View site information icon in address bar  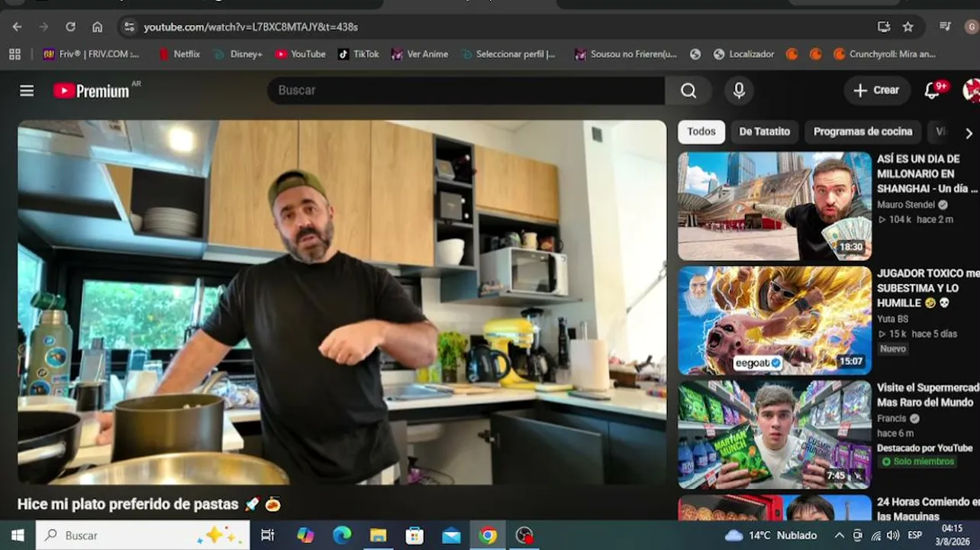click(129, 27)
